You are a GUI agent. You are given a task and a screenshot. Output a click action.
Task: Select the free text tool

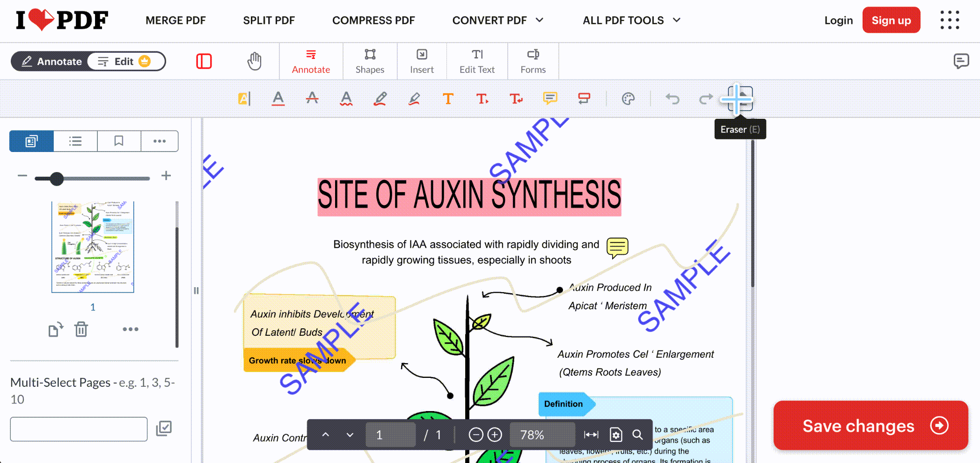(448, 99)
